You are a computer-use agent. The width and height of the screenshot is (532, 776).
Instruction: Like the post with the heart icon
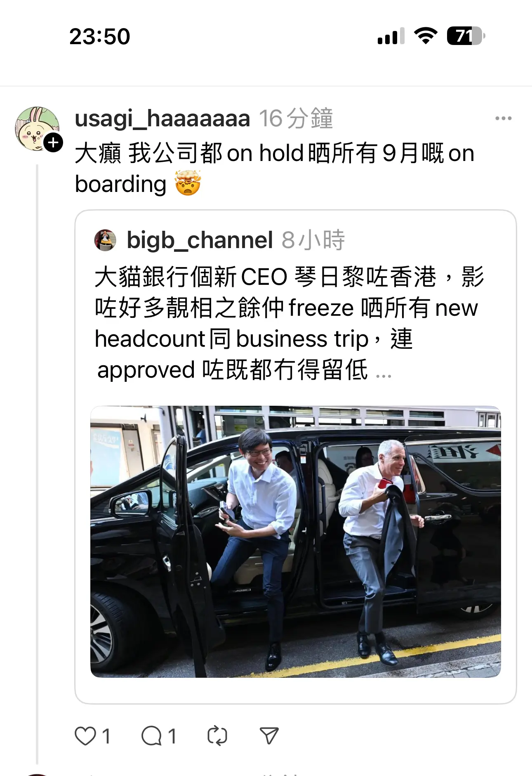tap(85, 736)
